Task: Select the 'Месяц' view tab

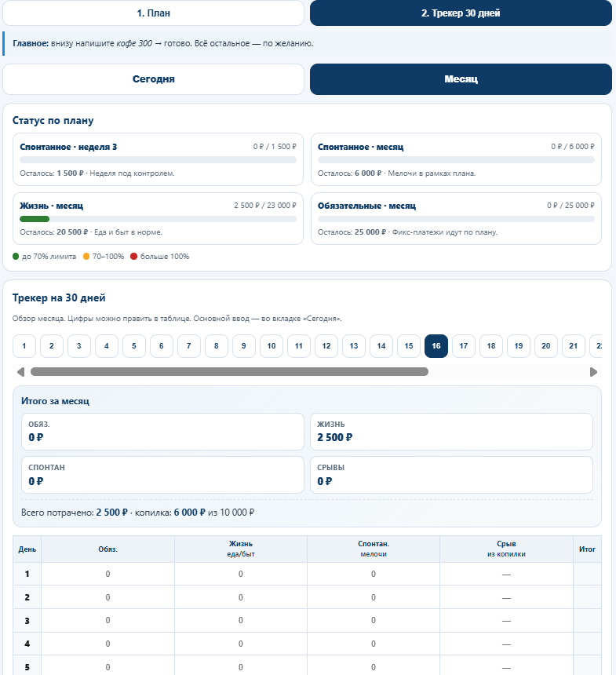Action: [x=461, y=79]
